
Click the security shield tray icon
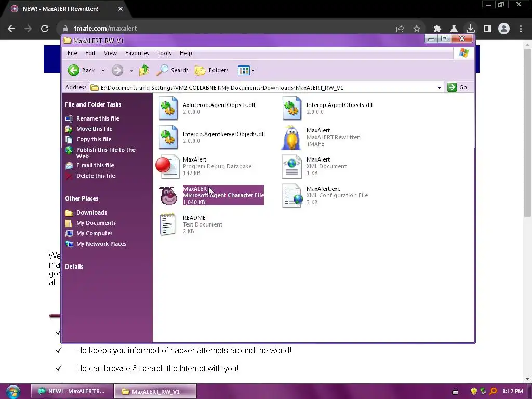coord(474,391)
